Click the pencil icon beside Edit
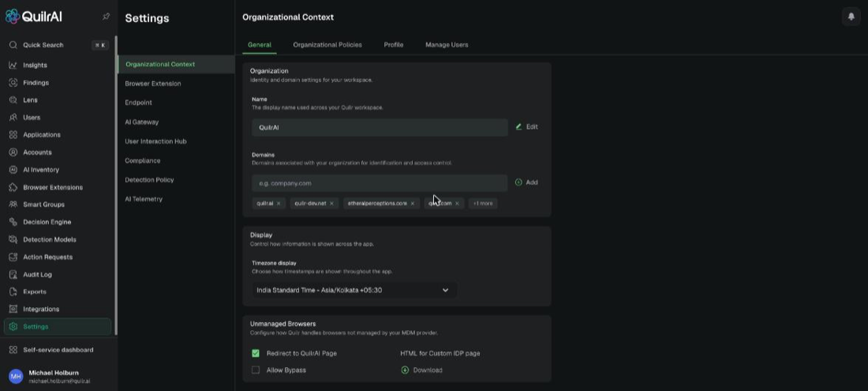The height and width of the screenshot is (391, 868). (x=518, y=127)
